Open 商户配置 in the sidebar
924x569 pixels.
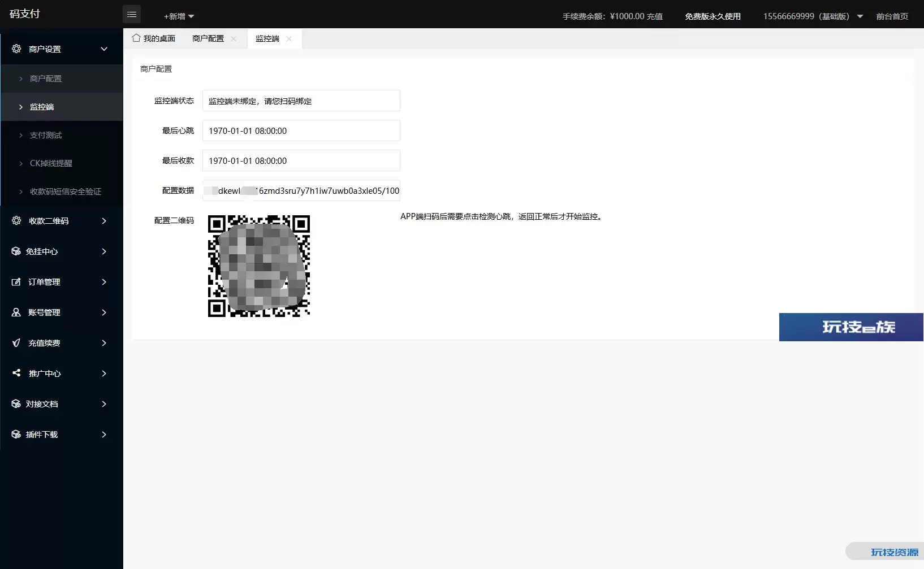(62, 79)
